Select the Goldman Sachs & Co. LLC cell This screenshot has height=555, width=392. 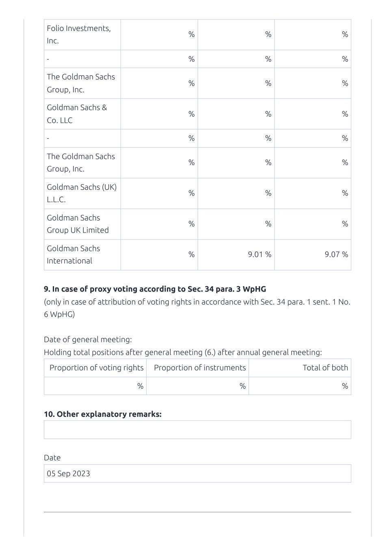tap(82, 114)
